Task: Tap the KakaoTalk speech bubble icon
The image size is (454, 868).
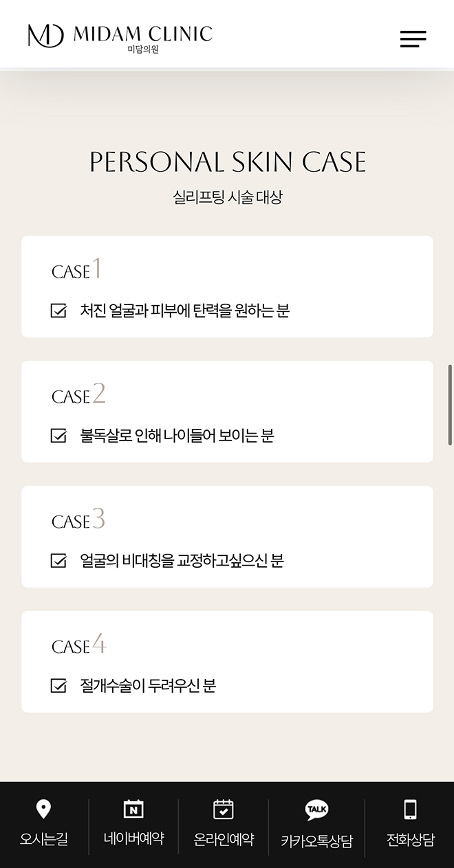Action: [316, 810]
